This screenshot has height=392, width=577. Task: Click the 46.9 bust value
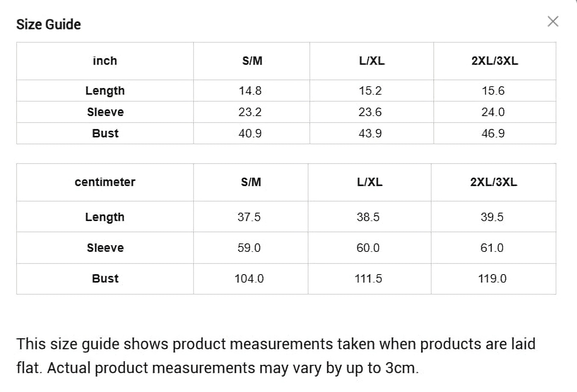click(493, 133)
